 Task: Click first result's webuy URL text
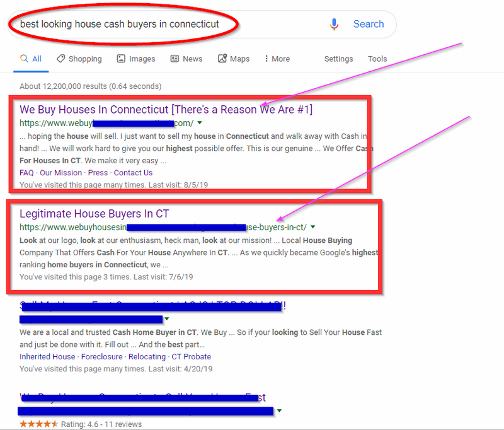click(x=106, y=123)
